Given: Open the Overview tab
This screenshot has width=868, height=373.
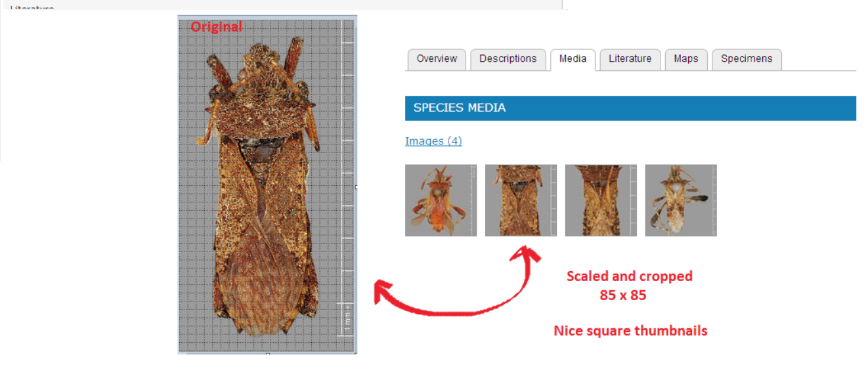Looking at the screenshot, I should (437, 59).
